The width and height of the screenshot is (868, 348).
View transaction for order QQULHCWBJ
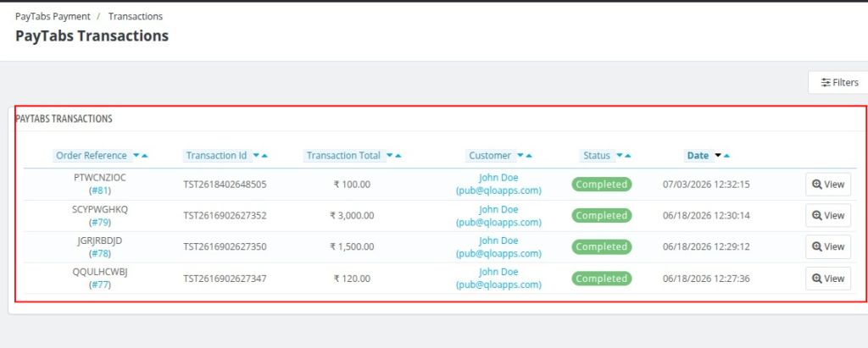[x=827, y=279]
